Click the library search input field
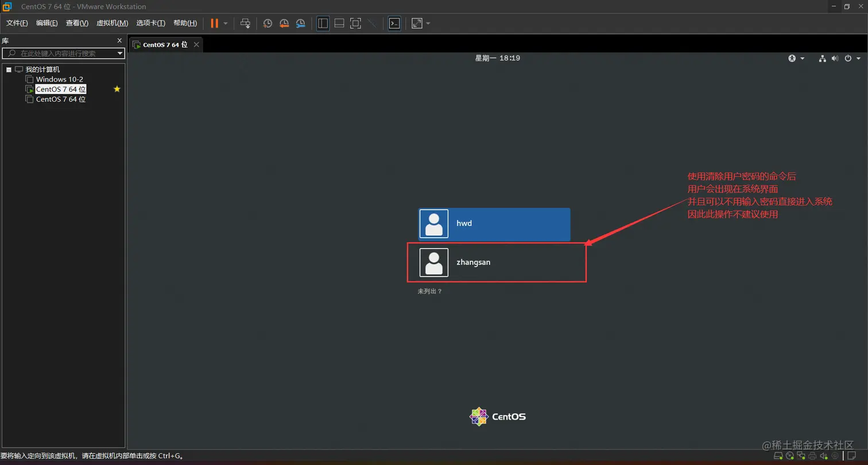Screen dimensions: 868x465 click(63, 53)
